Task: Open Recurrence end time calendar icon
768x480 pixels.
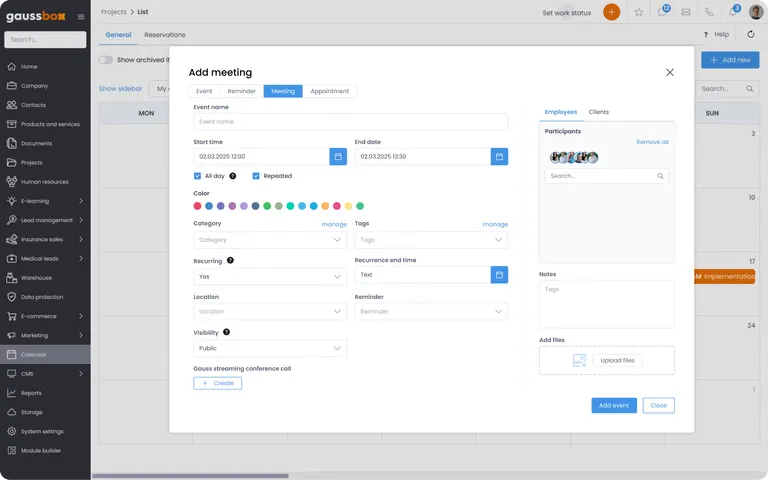Action: pos(499,275)
